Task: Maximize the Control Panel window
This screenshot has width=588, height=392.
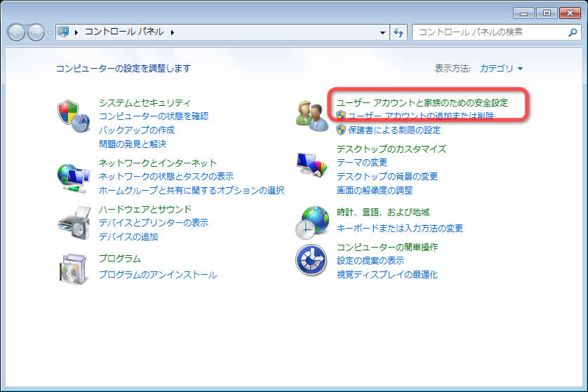Action: tap(547, 13)
